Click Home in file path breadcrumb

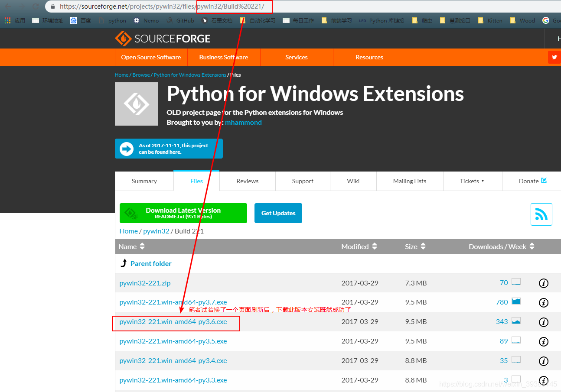[x=129, y=231]
